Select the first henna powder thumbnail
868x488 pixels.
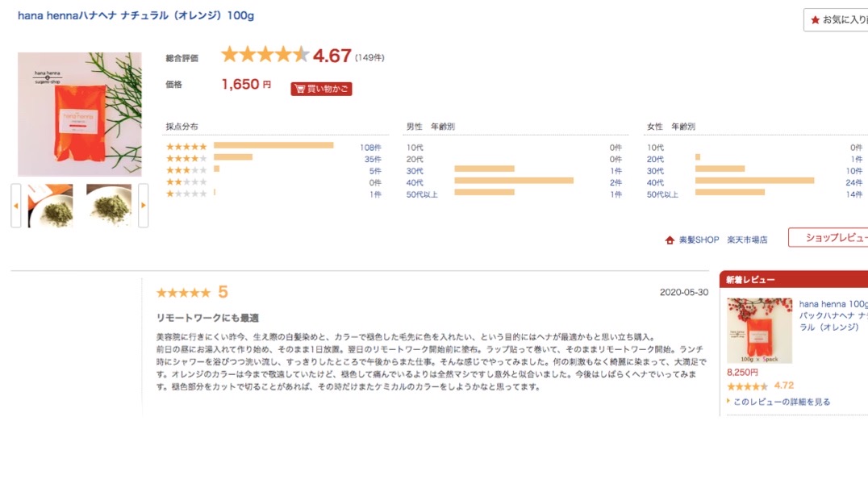tap(50, 206)
